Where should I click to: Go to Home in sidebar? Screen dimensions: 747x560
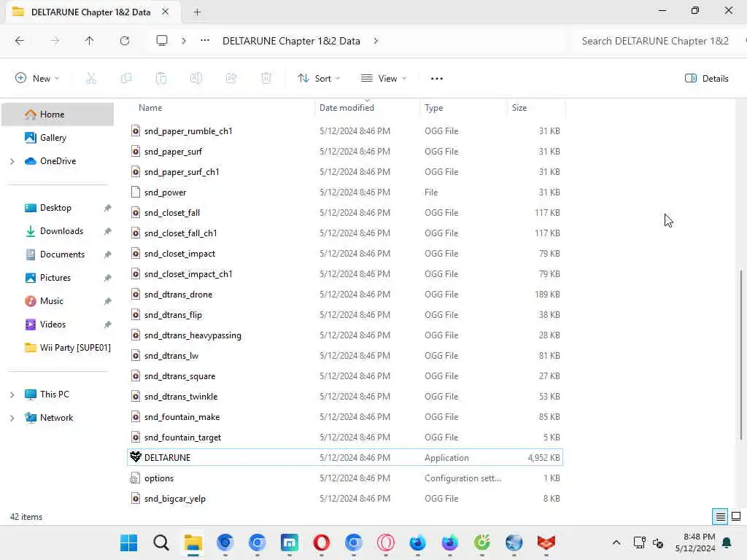(x=58, y=114)
